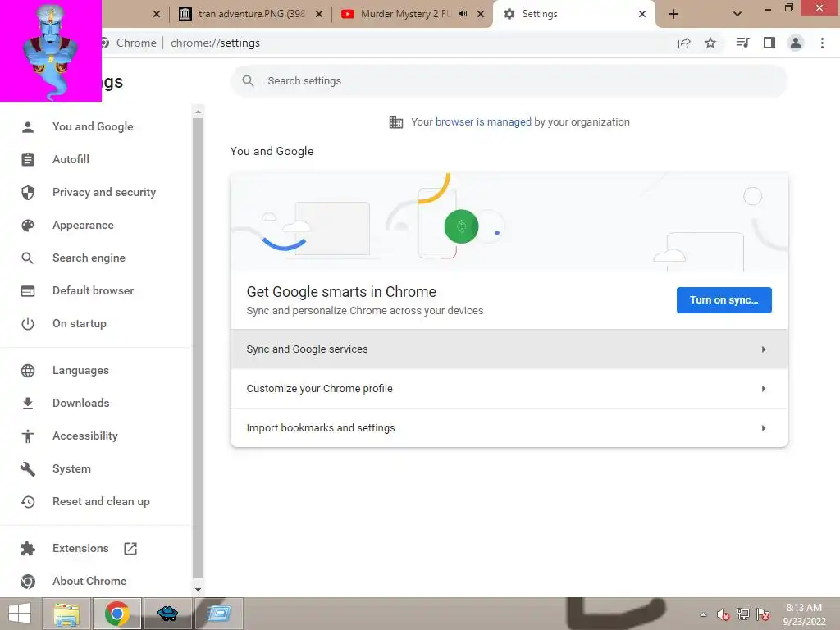The width and height of the screenshot is (840, 630).
Task: Click the Search settings field
Action: [509, 81]
